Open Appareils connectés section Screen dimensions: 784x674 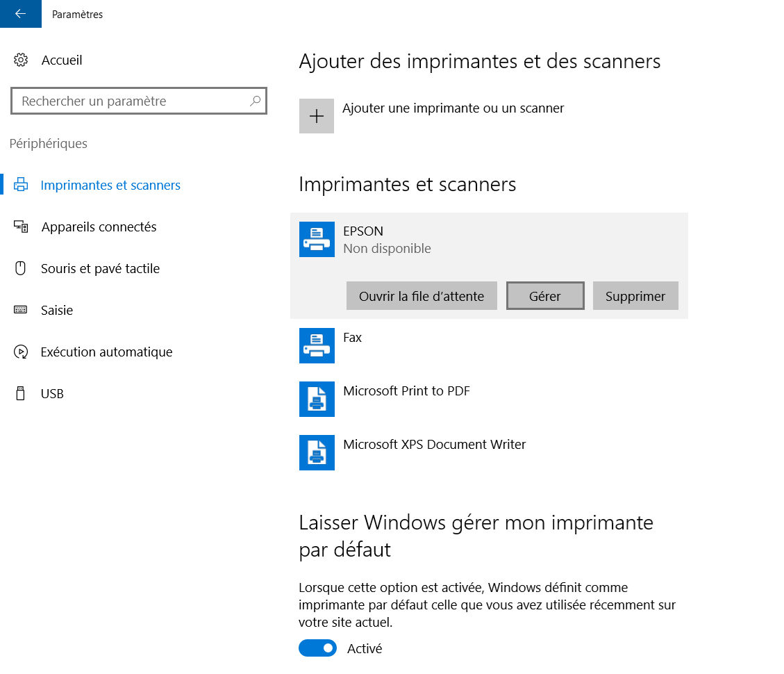point(99,227)
